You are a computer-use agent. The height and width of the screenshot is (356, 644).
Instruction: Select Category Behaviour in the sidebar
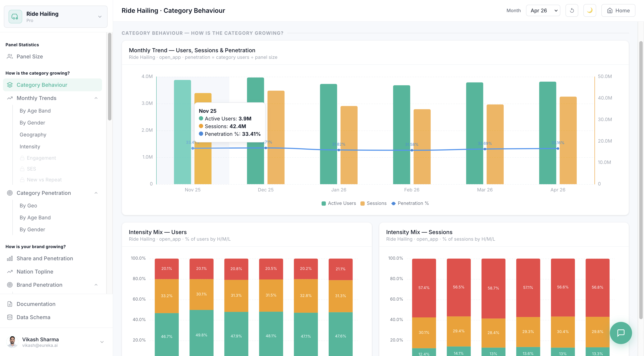tap(52, 85)
